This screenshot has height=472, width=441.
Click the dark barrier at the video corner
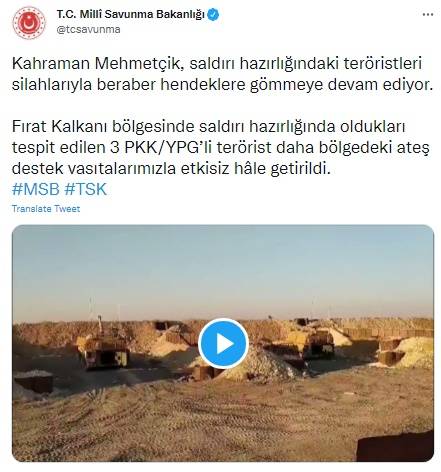coord(395,446)
